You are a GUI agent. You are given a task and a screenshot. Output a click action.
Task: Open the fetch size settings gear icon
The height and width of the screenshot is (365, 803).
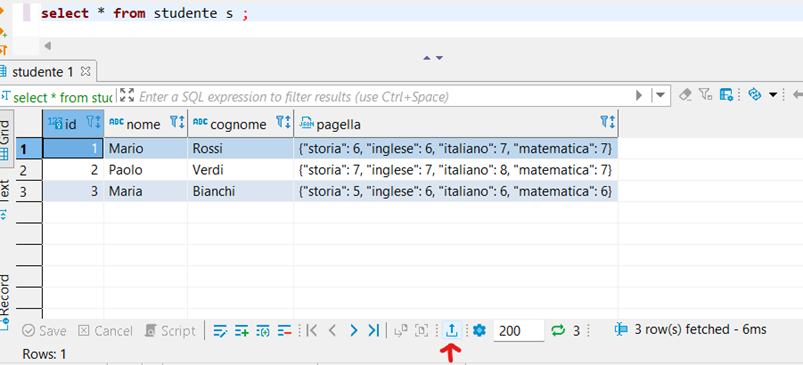coord(479,331)
